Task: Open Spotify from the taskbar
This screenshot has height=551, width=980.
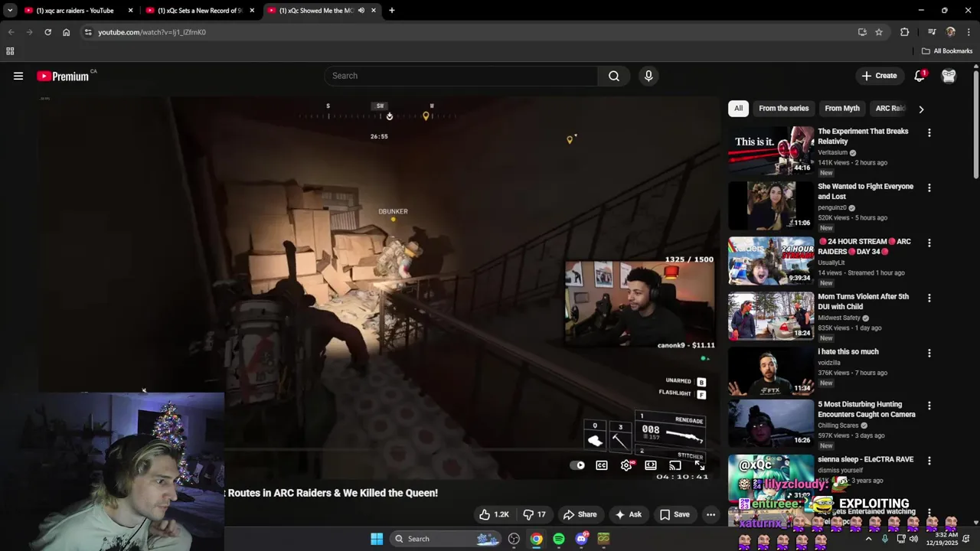Action: coord(559,539)
